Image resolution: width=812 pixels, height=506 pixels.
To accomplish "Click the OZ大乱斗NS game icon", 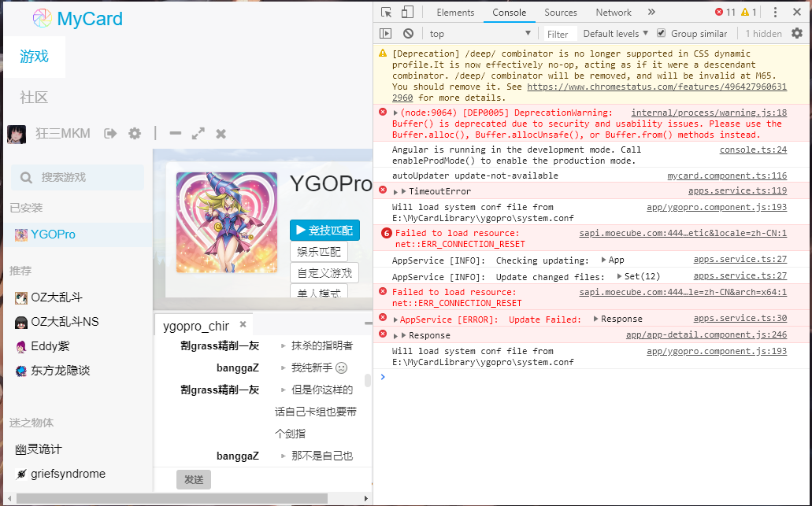I will pyautogui.click(x=21, y=323).
